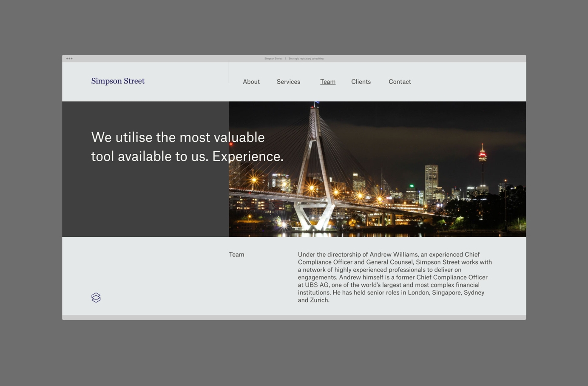The height and width of the screenshot is (386, 588).
Task: Click the Simpson Street wordmark logo
Action: [118, 81]
